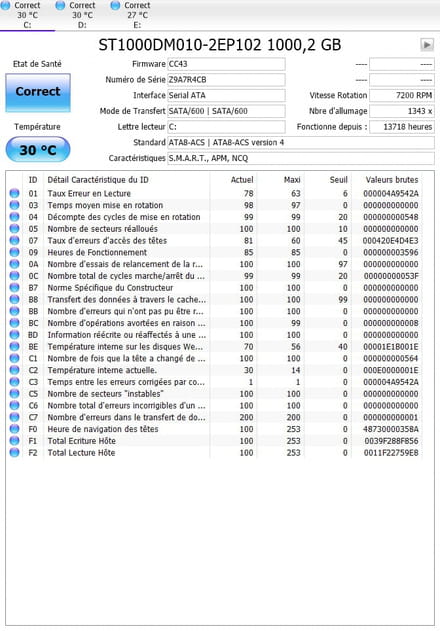The width and height of the screenshot is (440, 631).
Task: Click status icon for row ID 04
Action: [x=14, y=217]
